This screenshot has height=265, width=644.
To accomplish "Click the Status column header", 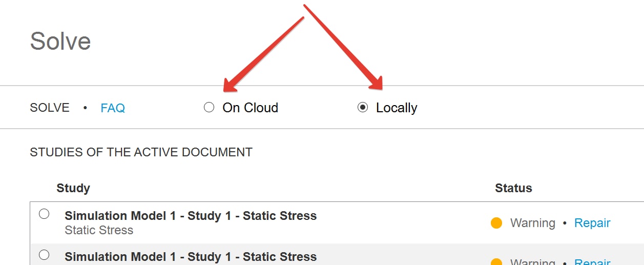I will click(513, 188).
